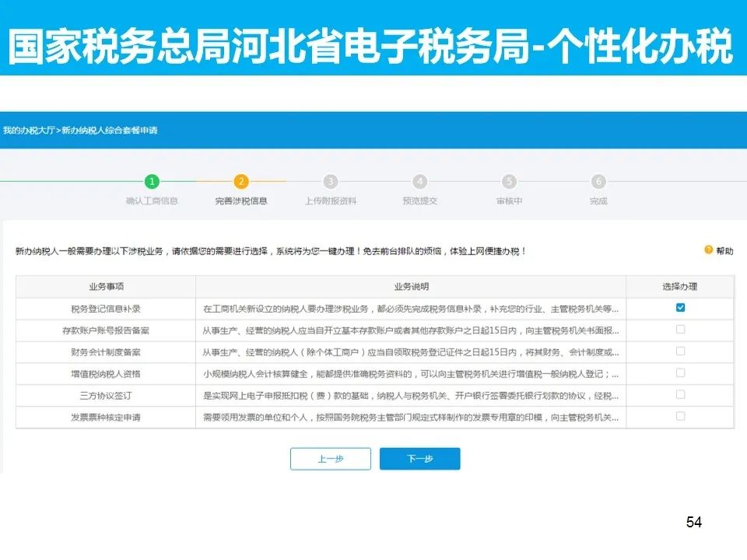This screenshot has height=560, width=747.
Task: Click the orange help question mark icon
Action: pos(708,250)
